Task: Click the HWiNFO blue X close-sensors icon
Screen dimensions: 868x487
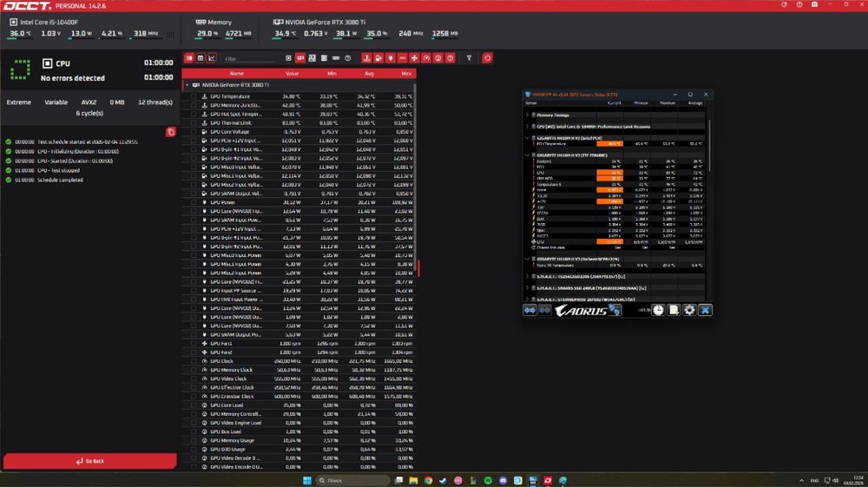Action: point(705,311)
